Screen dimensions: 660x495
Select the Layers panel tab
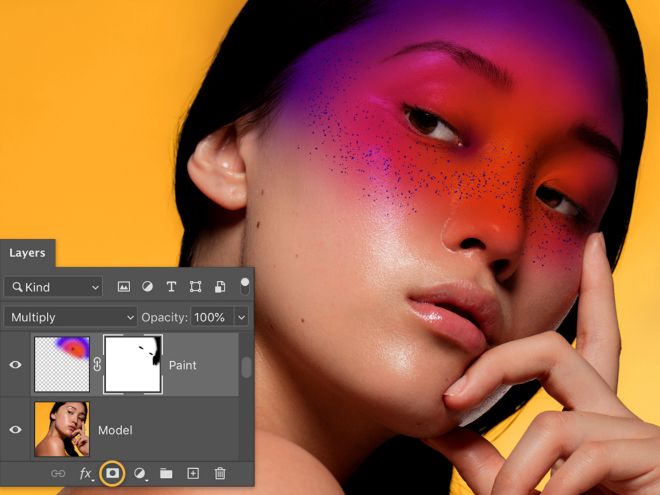(x=27, y=253)
